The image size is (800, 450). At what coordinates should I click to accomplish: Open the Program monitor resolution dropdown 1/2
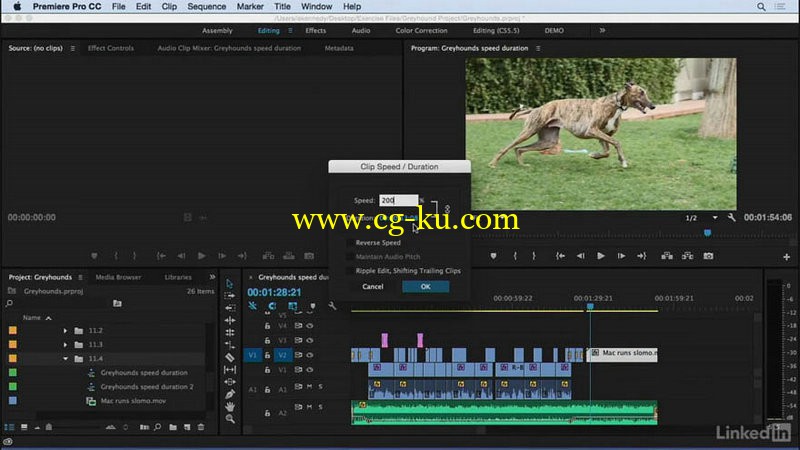coord(702,218)
